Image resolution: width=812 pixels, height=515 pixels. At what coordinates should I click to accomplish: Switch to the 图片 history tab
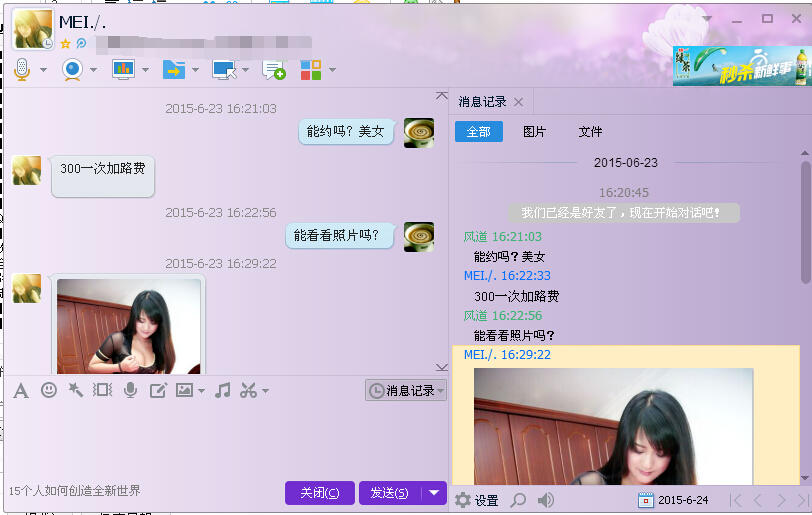coord(534,132)
